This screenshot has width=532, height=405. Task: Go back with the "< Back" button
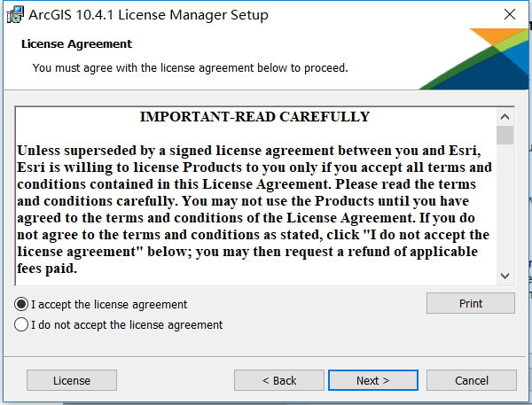tap(279, 380)
